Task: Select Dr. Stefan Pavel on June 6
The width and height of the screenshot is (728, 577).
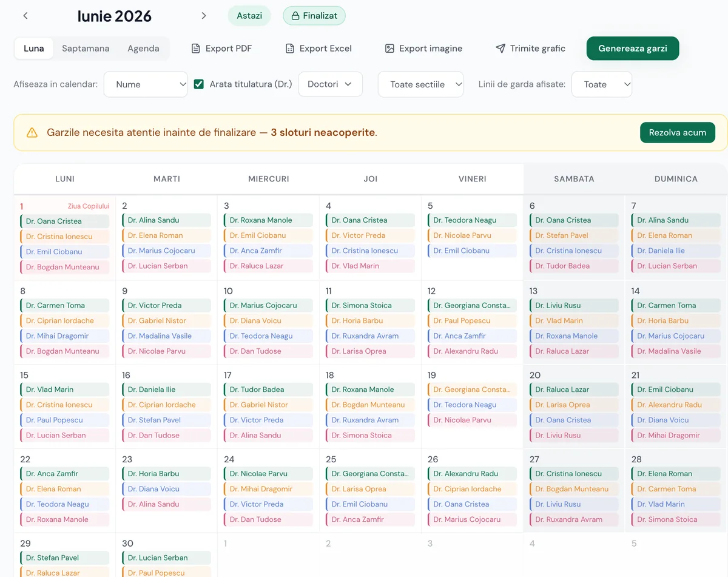Action: click(574, 235)
